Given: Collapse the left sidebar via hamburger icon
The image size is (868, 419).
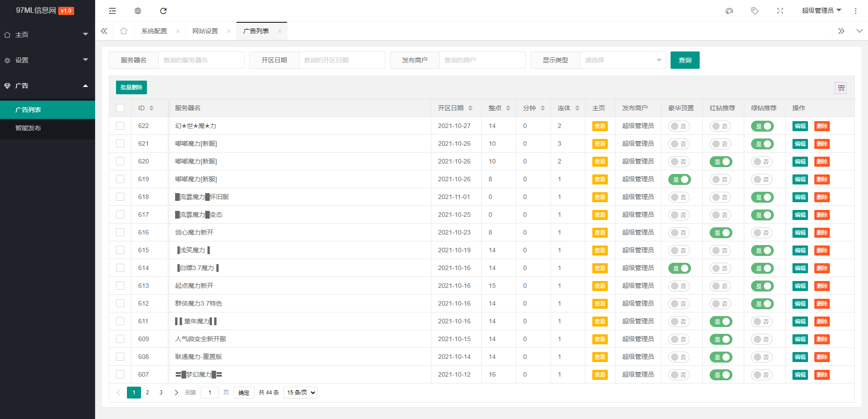Looking at the screenshot, I should (x=112, y=11).
